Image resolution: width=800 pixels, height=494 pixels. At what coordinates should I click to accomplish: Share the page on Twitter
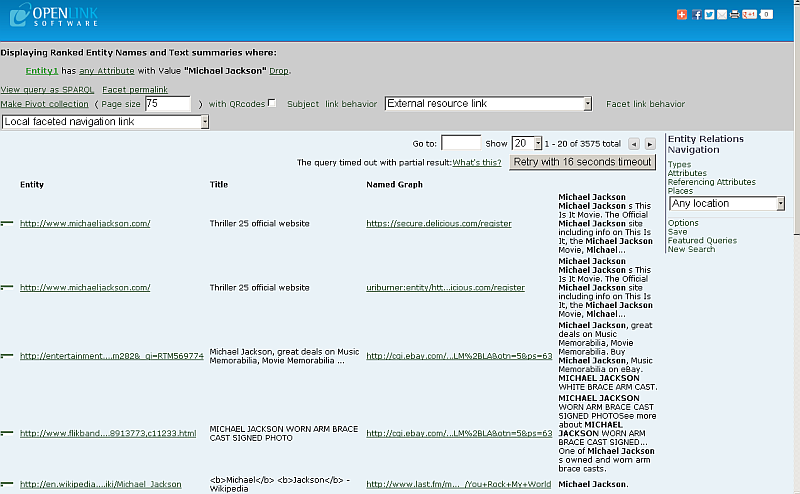tap(709, 15)
